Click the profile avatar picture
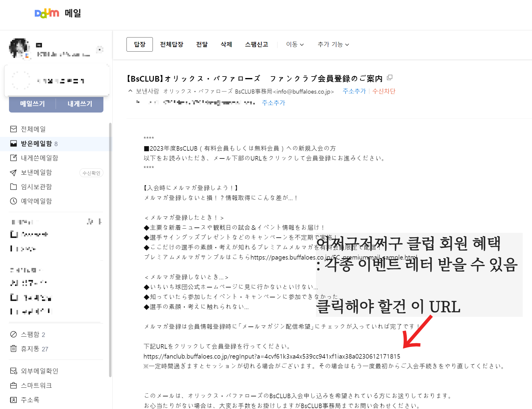 20,48
